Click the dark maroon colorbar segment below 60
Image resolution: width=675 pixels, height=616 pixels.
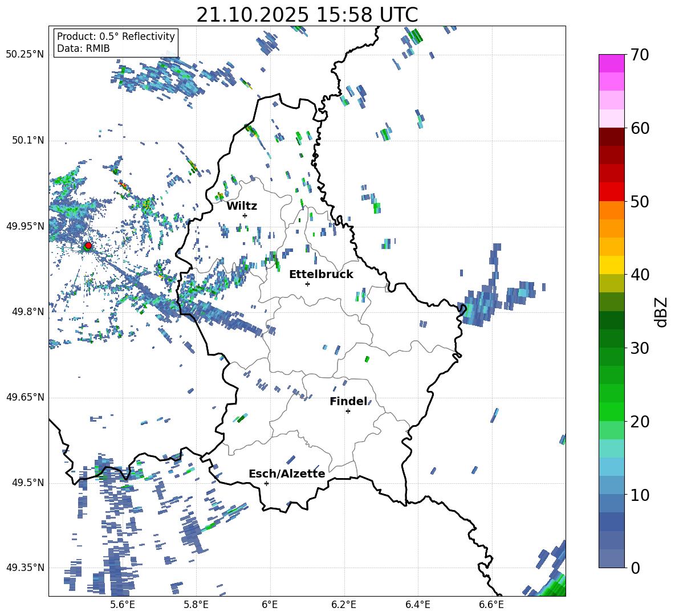pyautogui.click(x=611, y=137)
